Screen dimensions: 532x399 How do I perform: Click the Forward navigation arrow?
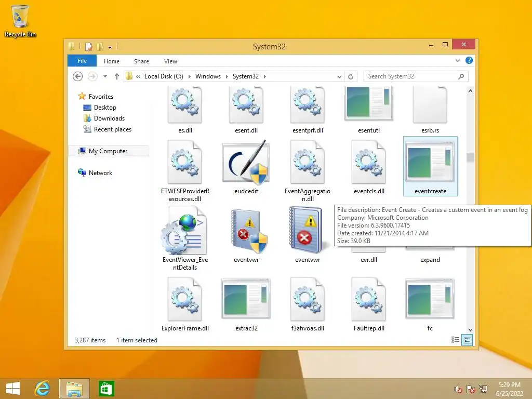92,76
